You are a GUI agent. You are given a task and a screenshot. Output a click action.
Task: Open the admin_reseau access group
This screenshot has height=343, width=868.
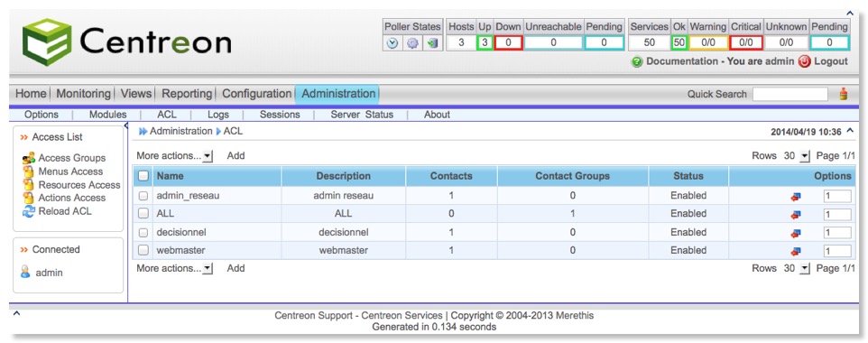188,196
